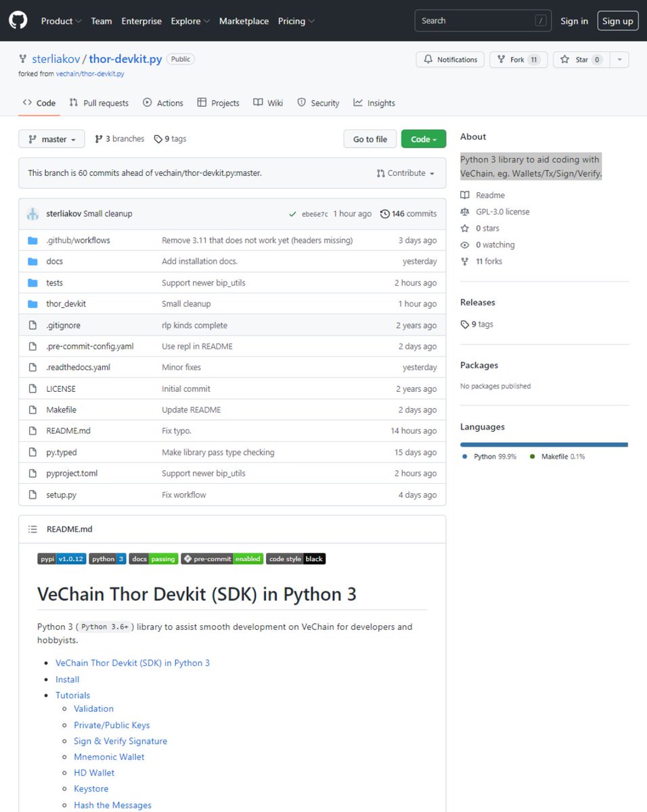Click the Makefile file icon

32,410
